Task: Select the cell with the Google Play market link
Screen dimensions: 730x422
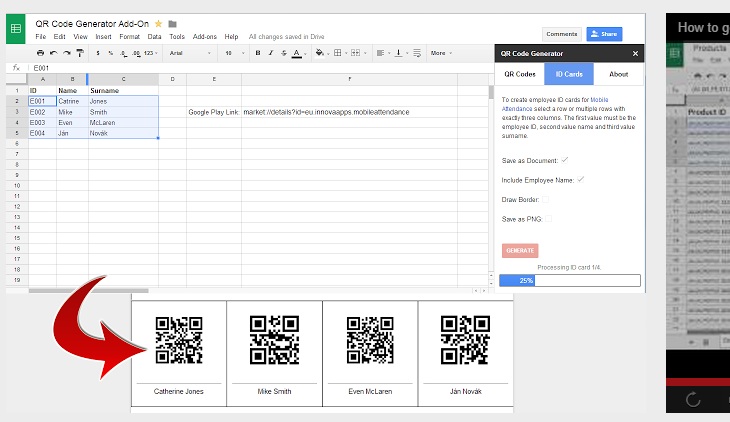Action: pos(349,112)
